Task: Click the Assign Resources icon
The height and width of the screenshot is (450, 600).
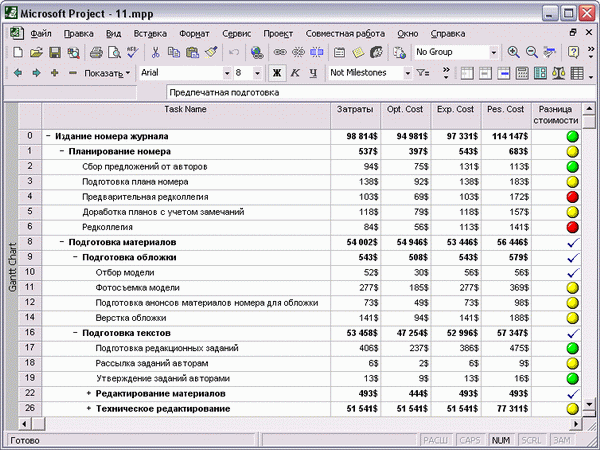Action: click(x=377, y=52)
